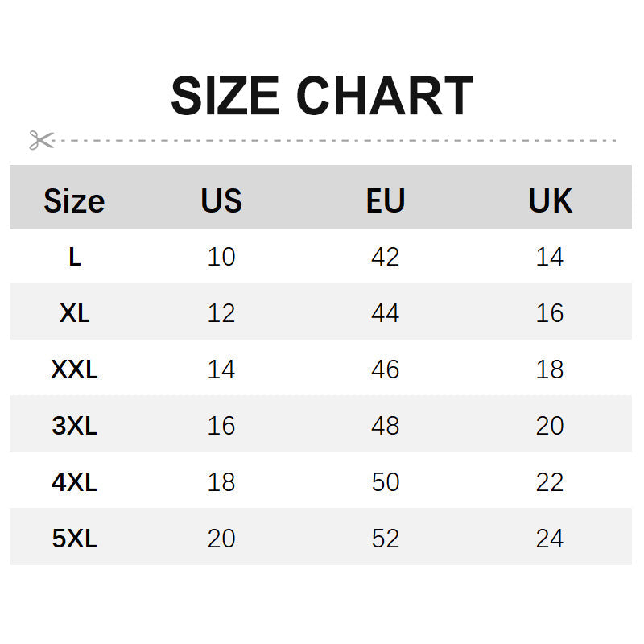
Task: Click EU value 42 in L row
Action: (x=386, y=257)
